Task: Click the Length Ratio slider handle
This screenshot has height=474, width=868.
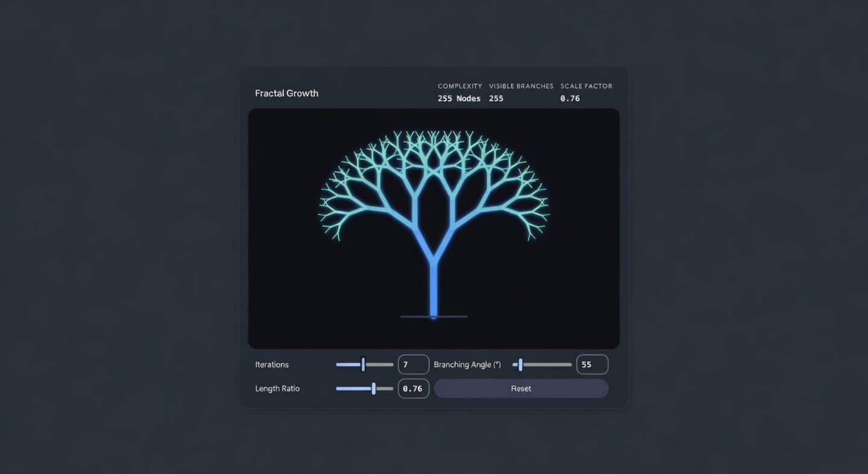Action: point(374,388)
